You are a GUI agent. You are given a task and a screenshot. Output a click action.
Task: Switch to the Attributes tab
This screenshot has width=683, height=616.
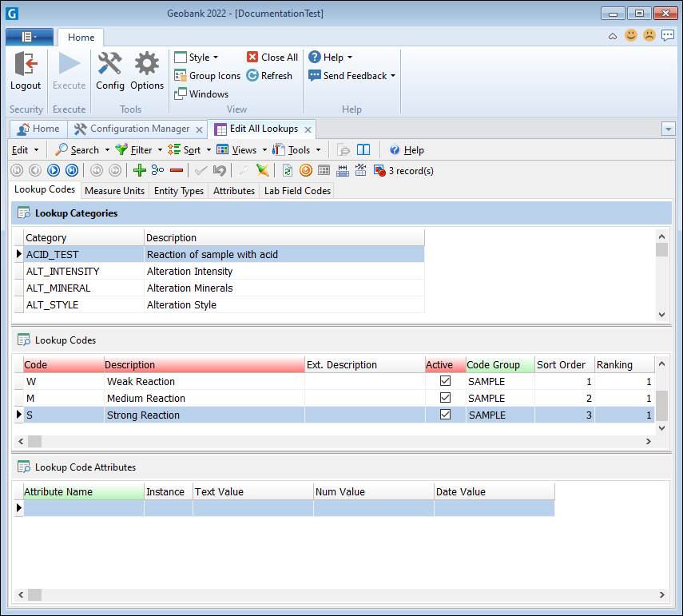pyautogui.click(x=234, y=191)
